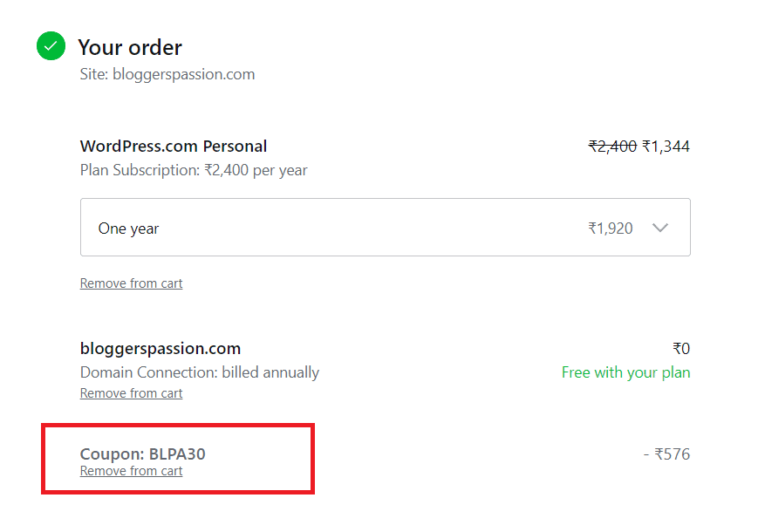Click the WordPress.com Personal plan title
This screenshot has height=532, width=758.
point(173,146)
